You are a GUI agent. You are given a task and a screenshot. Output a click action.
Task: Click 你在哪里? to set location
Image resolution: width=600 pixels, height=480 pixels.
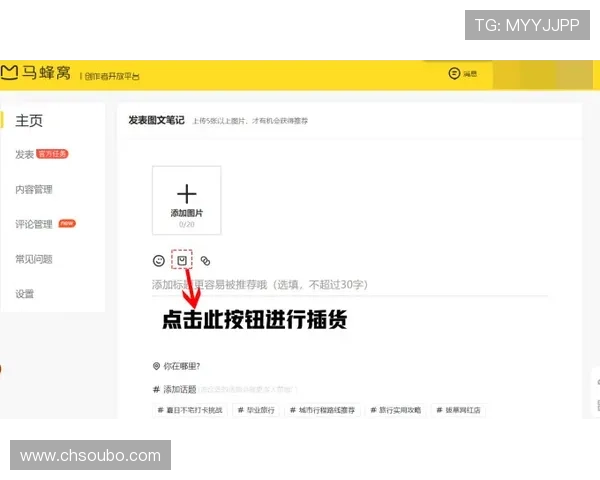click(x=182, y=366)
